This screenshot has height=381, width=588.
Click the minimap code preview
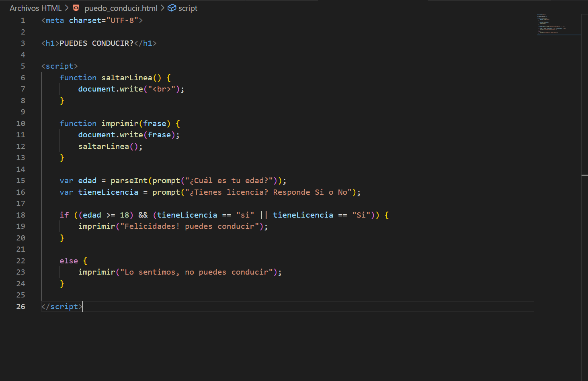559,25
